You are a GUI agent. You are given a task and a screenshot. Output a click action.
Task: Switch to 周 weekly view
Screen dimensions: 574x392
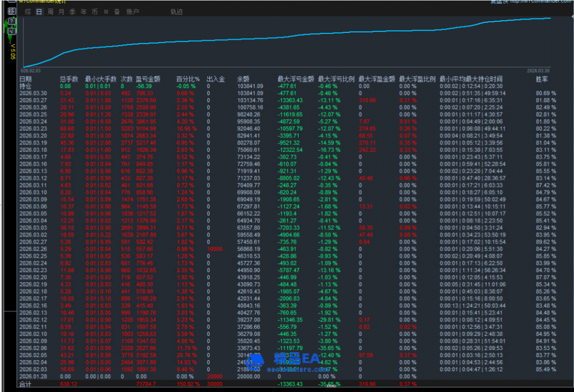[x=50, y=11]
